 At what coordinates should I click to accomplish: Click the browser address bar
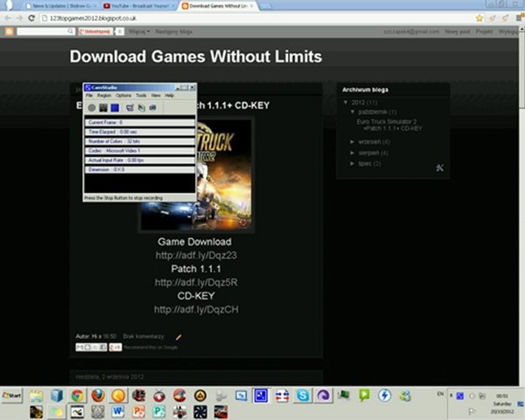click(x=257, y=18)
